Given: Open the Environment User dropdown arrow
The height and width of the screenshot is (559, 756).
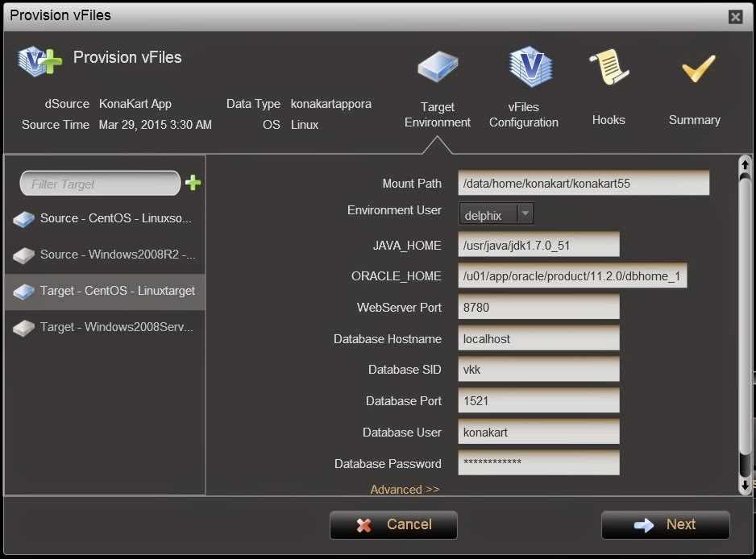Looking at the screenshot, I should (x=525, y=213).
